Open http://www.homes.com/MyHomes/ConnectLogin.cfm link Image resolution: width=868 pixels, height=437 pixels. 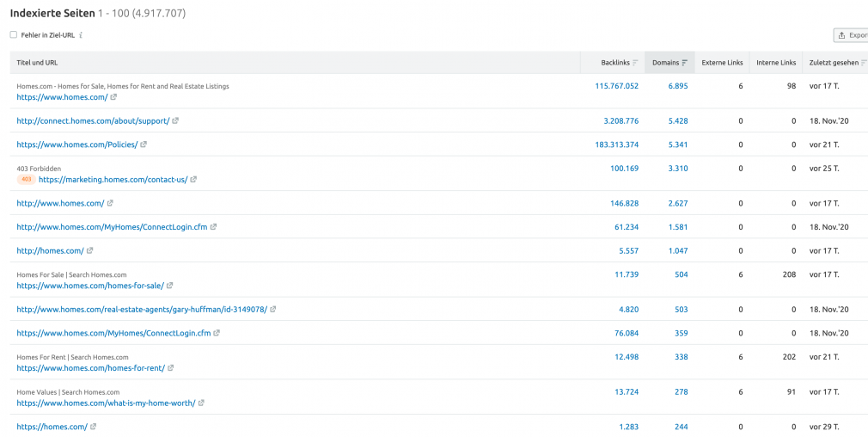point(113,226)
